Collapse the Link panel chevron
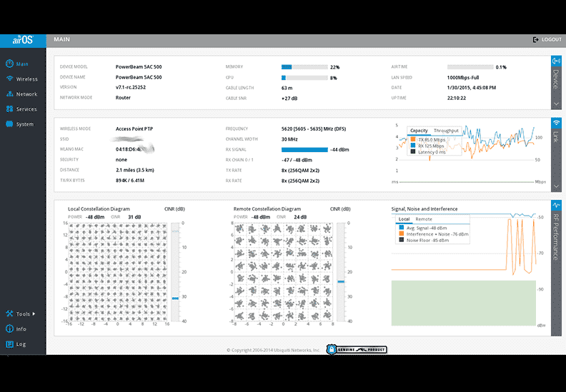 [x=556, y=186]
